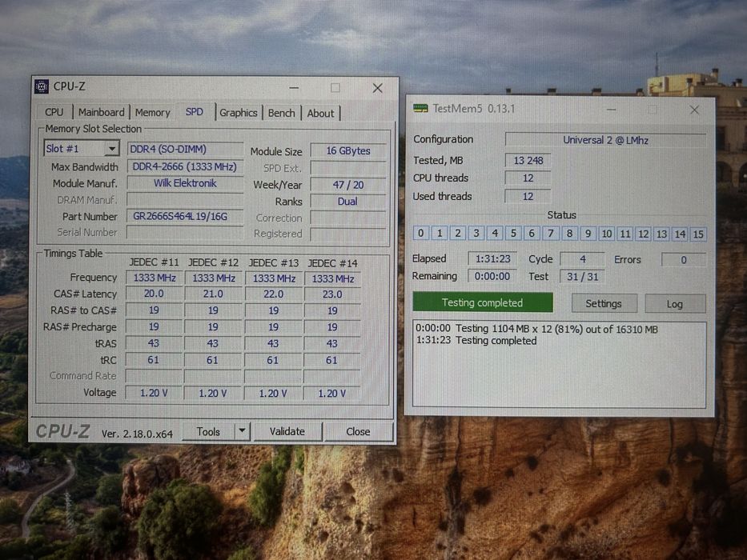This screenshot has width=747, height=560.
Task: Click status box 8 in TestMem5
Action: click(x=569, y=234)
